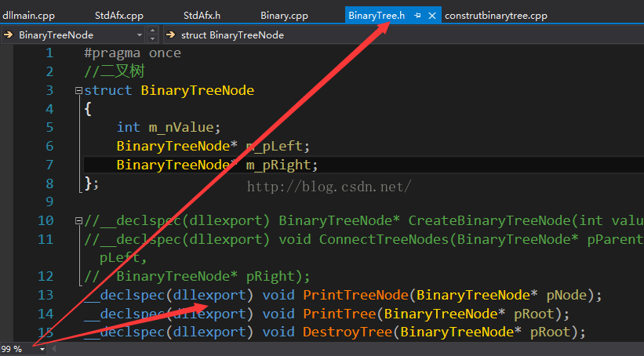Click the 'void' keyword on line 14
Viewport: 644px width, 356px height.
point(278,314)
